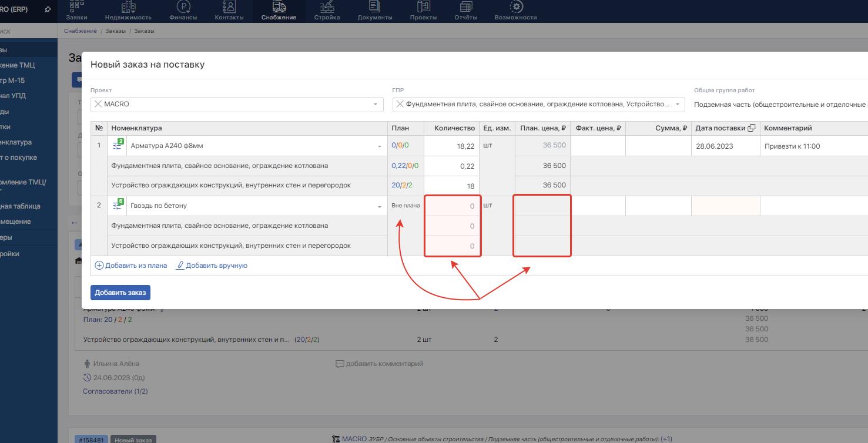The width and height of the screenshot is (868, 443).
Task: Click the plan list icon beside Гвоздь по бетону
Action: (118, 206)
